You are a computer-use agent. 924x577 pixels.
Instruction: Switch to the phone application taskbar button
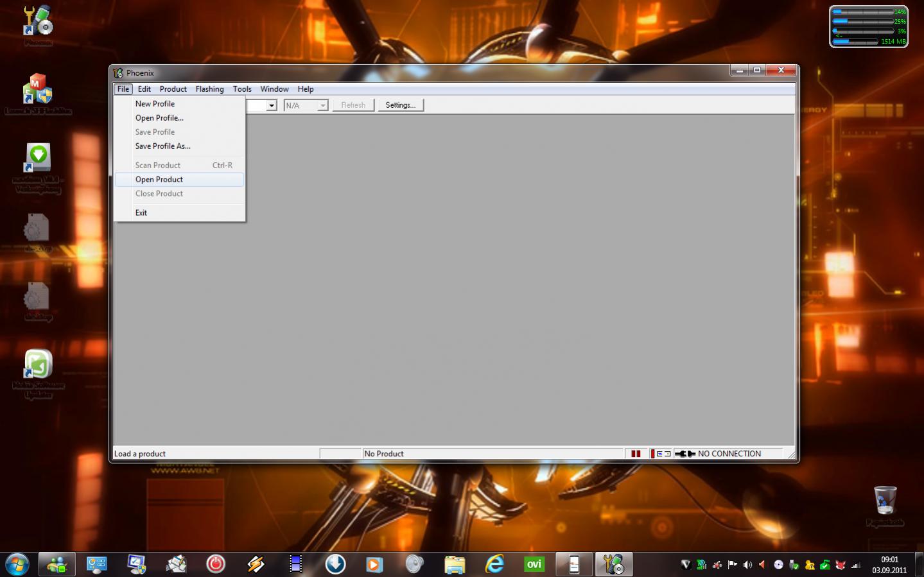(x=574, y=565)
